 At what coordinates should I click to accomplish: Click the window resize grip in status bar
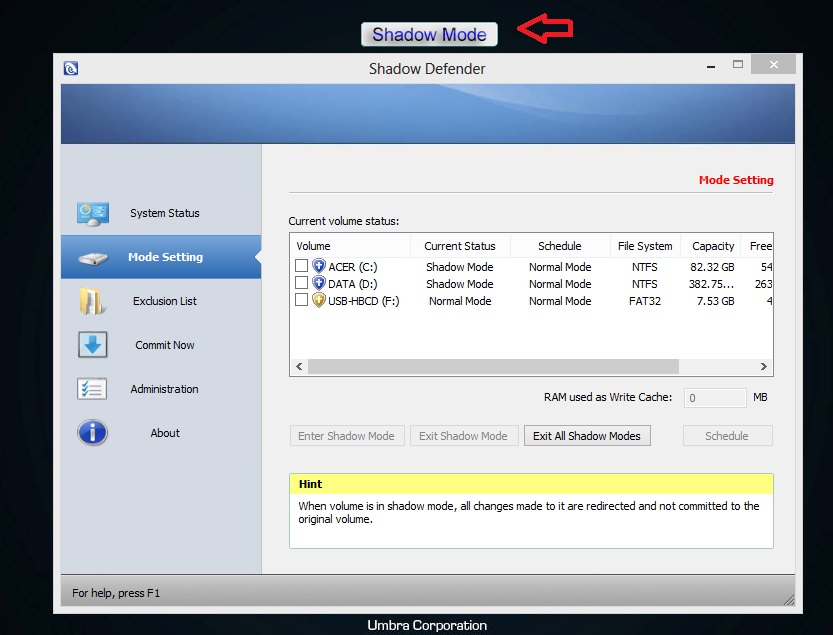pos(789,599)
